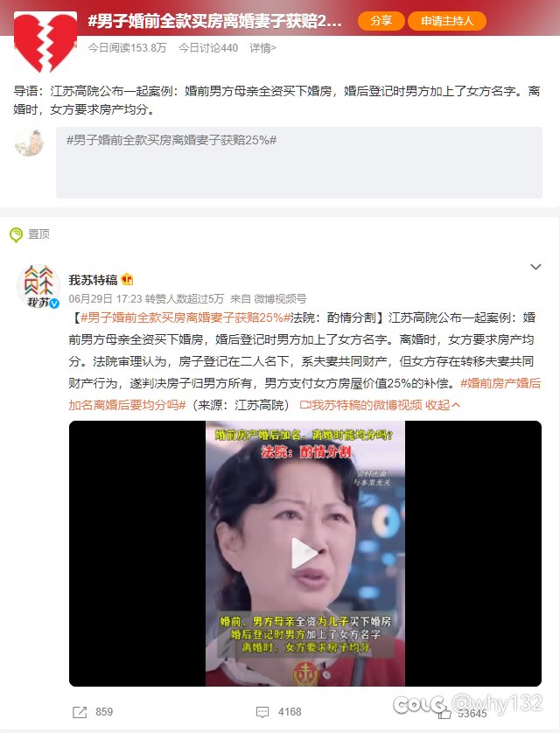Click the 微博视频号 source link

[280, 299]
